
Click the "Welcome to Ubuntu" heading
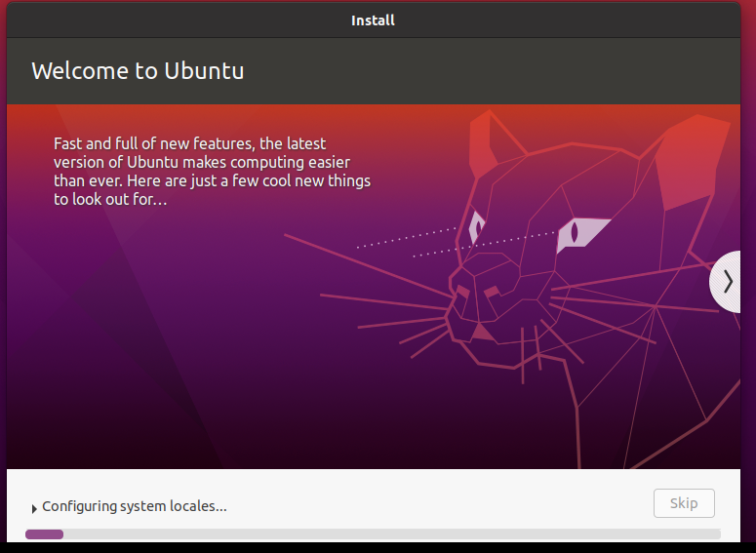[138, 71]
